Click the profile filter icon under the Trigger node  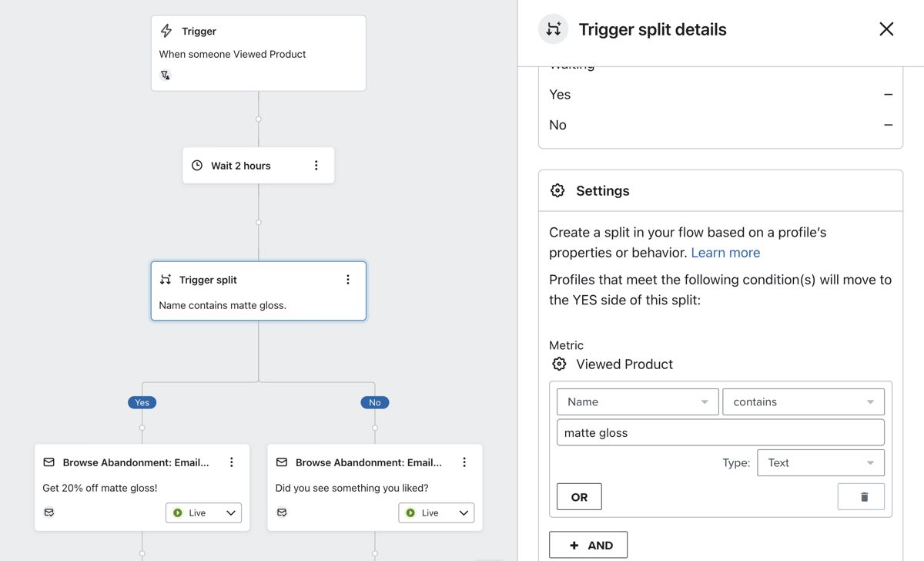(x=166, y=75)
